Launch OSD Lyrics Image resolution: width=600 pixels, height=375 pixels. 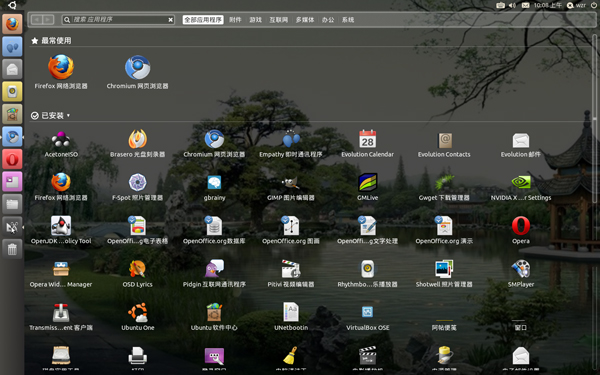pos(137,274)
